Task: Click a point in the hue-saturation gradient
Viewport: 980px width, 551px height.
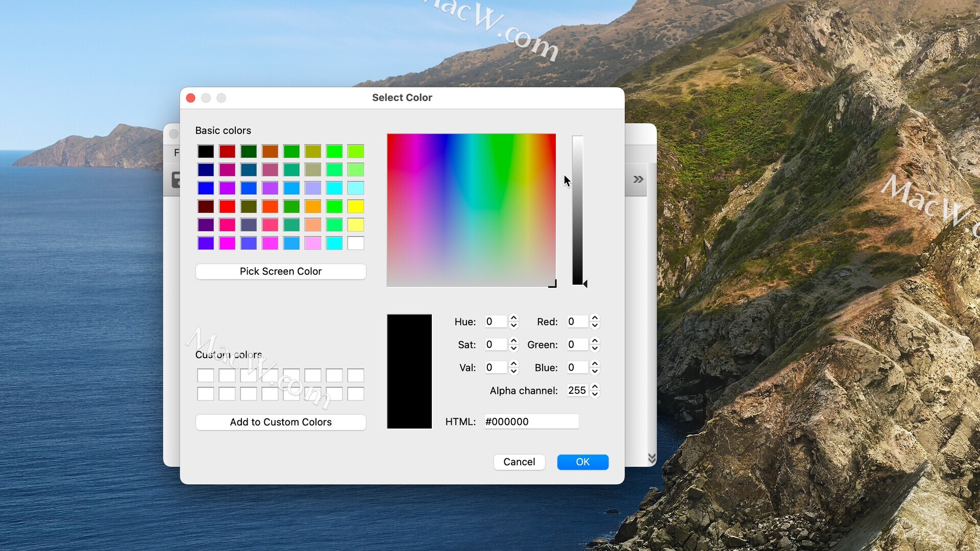Action: [x=471, y=210]
